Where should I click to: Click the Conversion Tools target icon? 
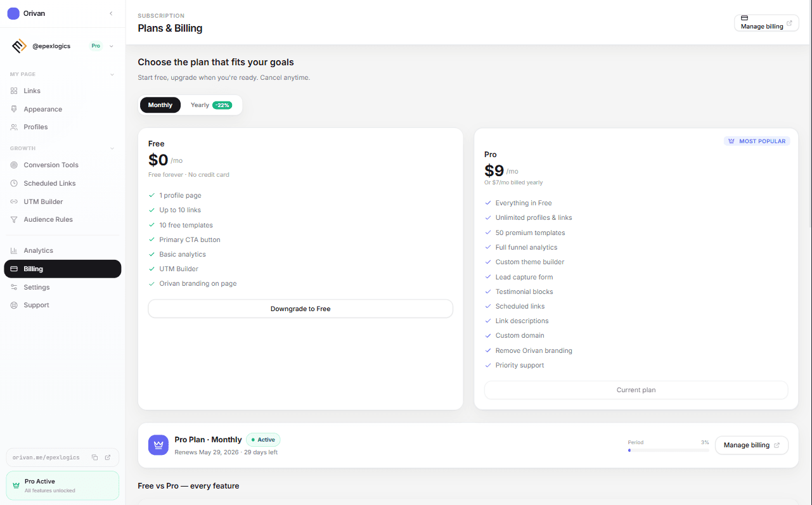14,165
